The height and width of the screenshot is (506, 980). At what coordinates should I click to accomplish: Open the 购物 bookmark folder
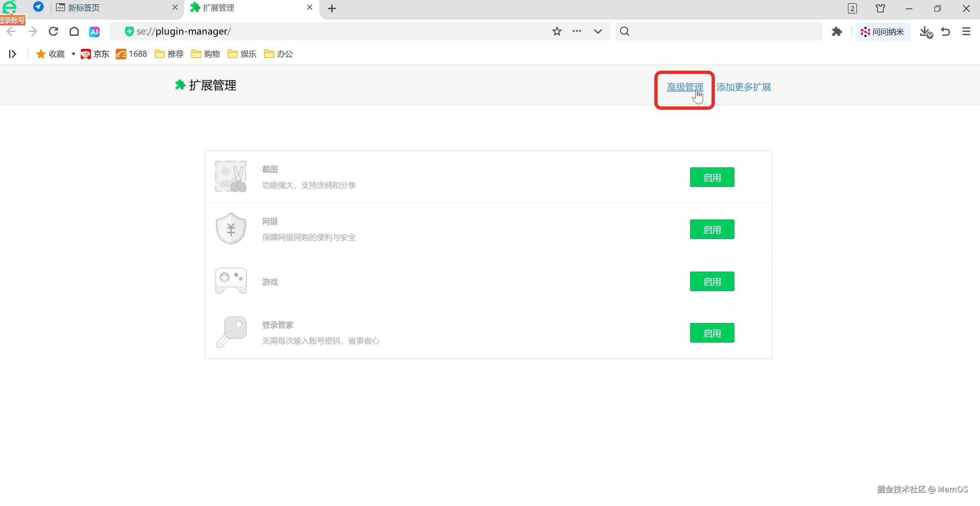(206, 54)
